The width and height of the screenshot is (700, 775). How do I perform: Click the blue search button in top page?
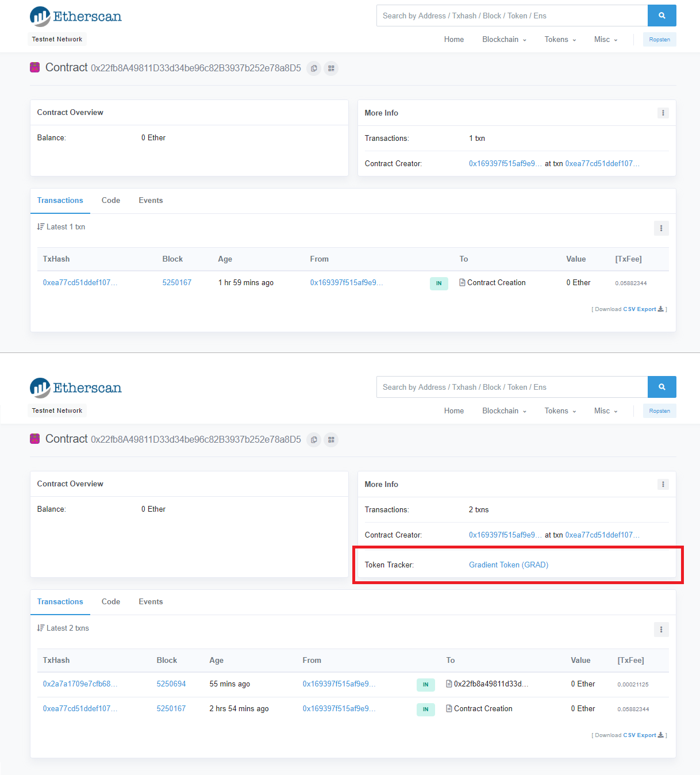coord(661,16)
